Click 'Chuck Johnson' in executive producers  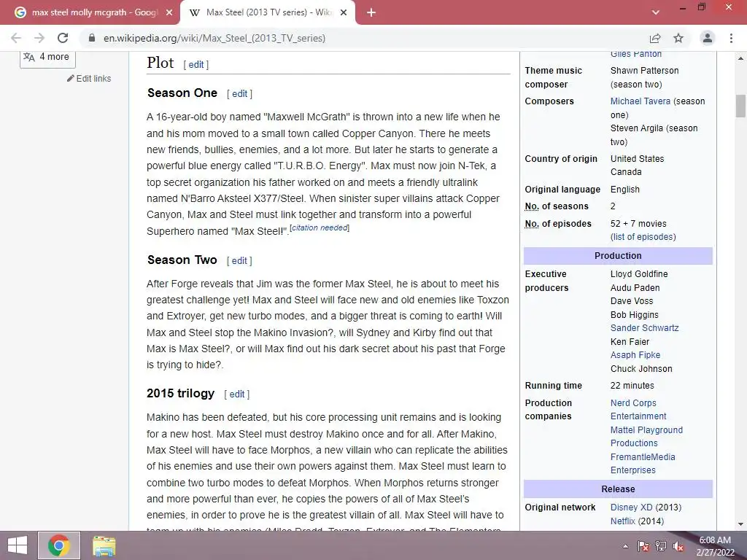[x=641, y=368]
